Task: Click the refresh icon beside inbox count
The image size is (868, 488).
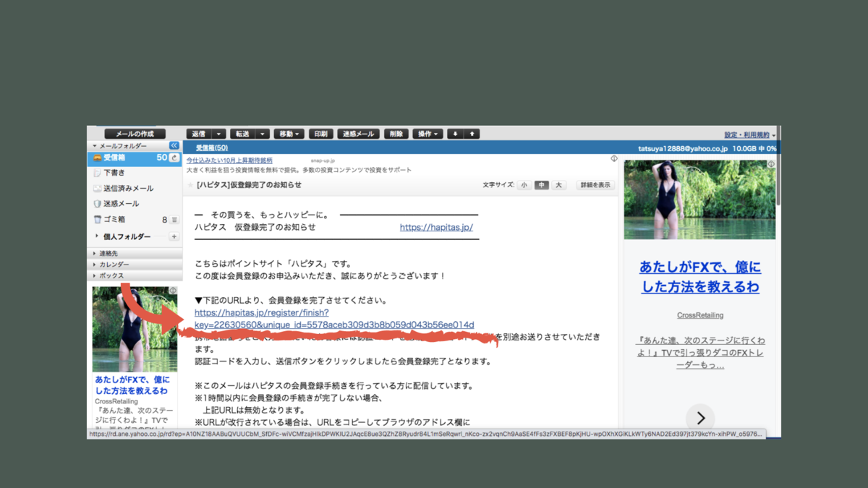Action: [x=174, y=158]
